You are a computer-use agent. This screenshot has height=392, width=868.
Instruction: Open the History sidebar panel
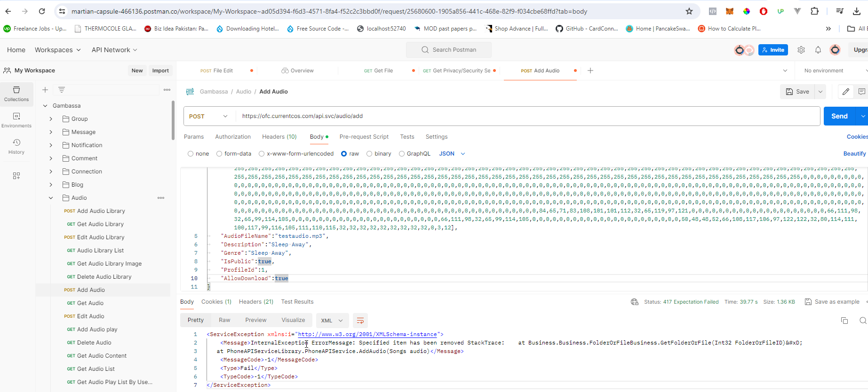[x=16, y=146]
